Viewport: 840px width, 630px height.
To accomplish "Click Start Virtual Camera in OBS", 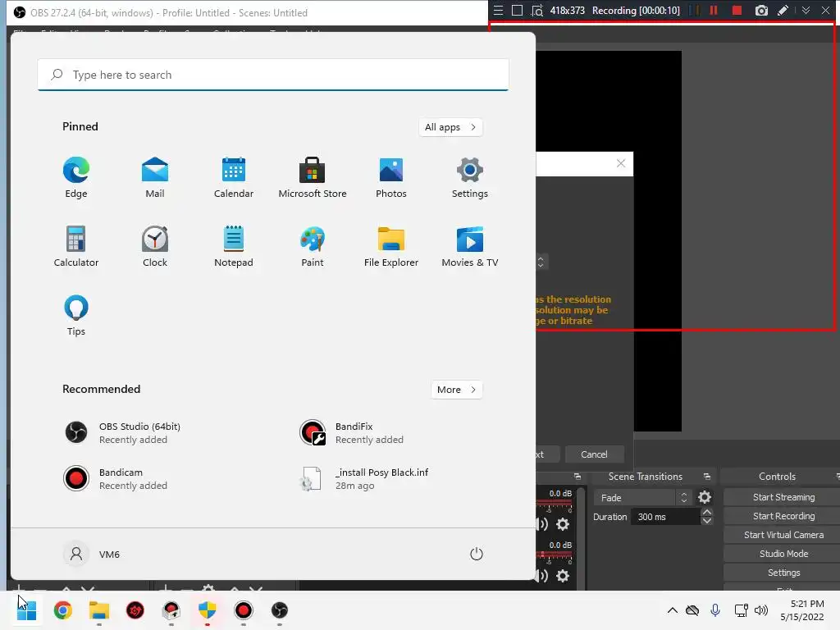I will click(x=783, y=535).
